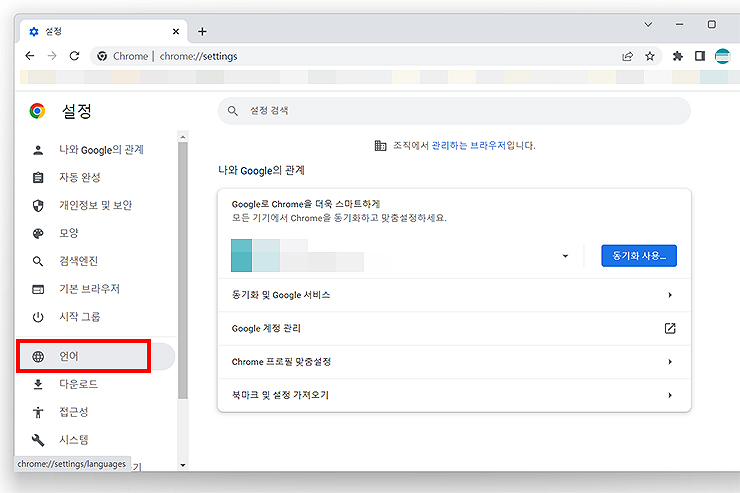
Task: Click the magnifier icon beside 검색엔진
Action: click(x=38, y=261)
